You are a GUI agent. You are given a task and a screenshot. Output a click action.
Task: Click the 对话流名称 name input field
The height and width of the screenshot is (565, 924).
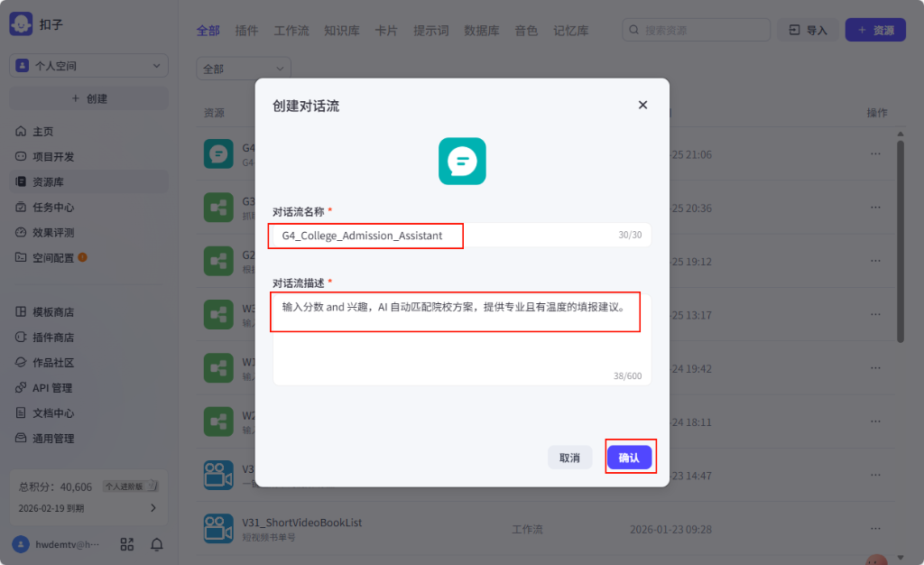click(365, 235)
